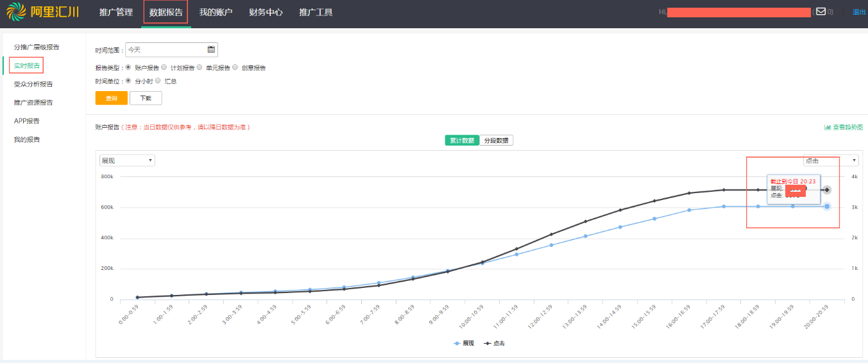Select the 创意报告 radio button
Image resolution: width=868 pixels, height=363 pixels.
(x=235, y=67)
